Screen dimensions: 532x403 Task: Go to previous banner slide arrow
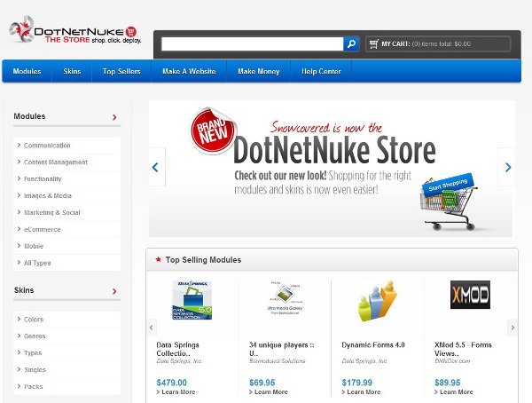click(156, 167)
